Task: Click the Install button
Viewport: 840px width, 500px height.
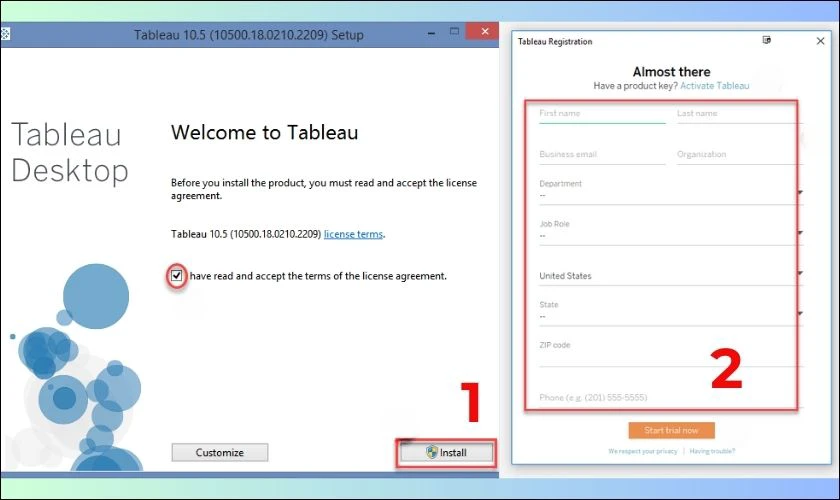Action: coord(446,453)
